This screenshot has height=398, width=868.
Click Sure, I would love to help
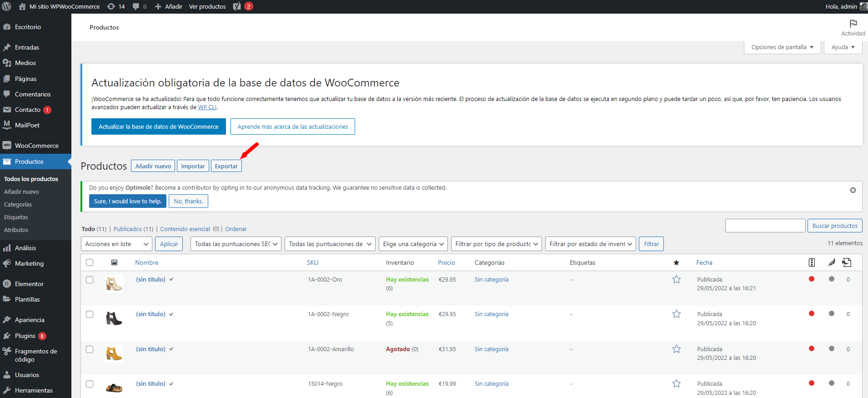click(128, 201)
